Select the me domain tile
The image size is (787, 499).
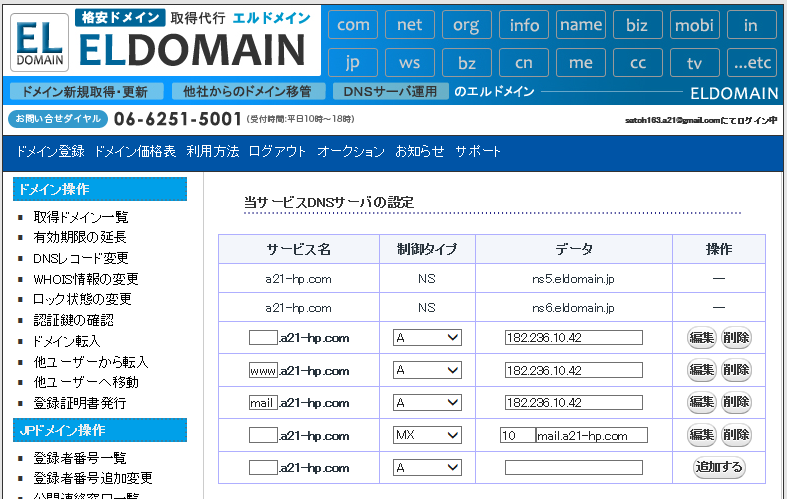click(581, 63)
